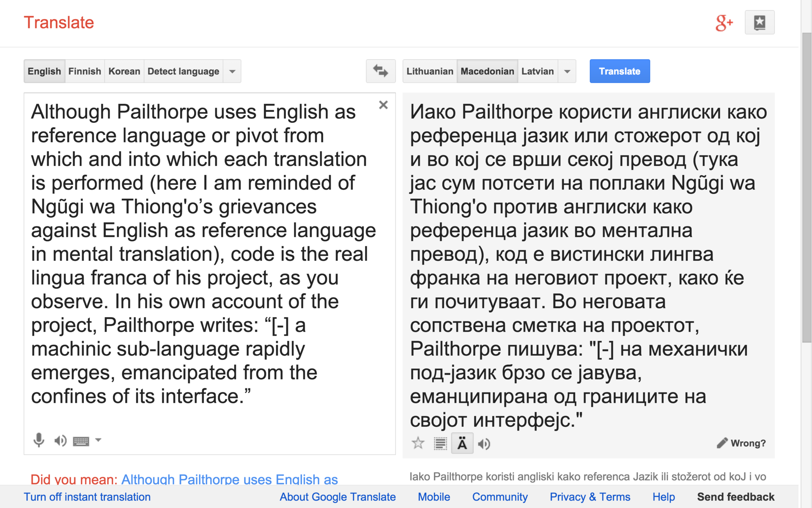Open the virtual keyboard icon
Screen dimensions: 812x508
pyautogui.click(x=81, y=441)
